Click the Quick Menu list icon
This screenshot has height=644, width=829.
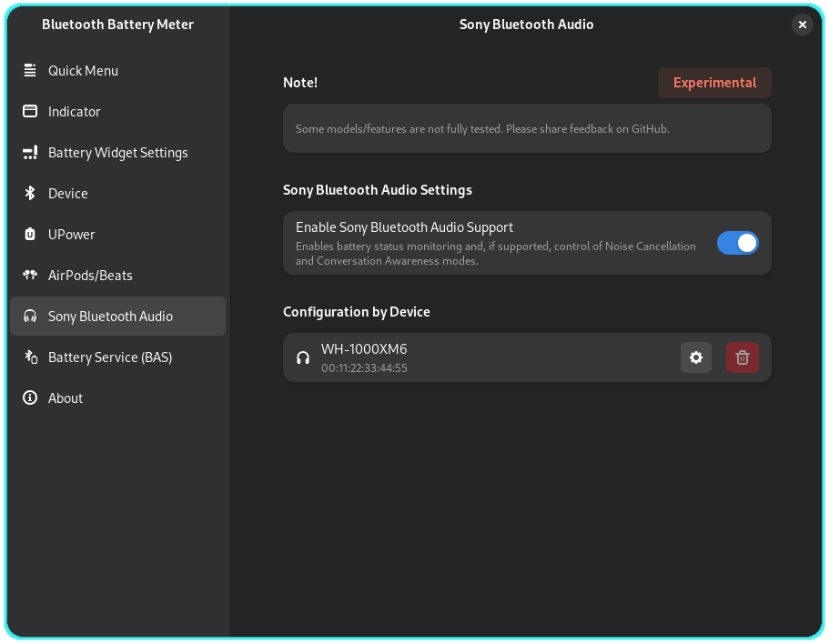[30, 71]
